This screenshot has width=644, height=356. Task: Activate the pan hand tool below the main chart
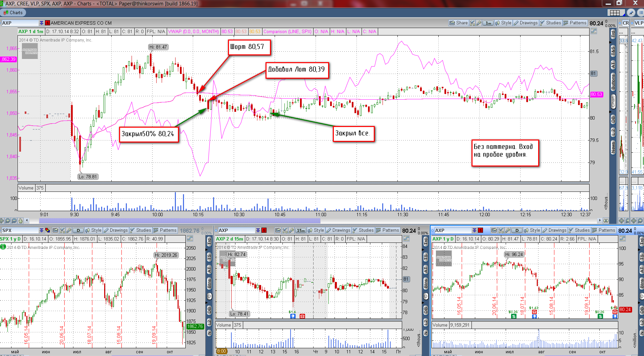point(21,221)
